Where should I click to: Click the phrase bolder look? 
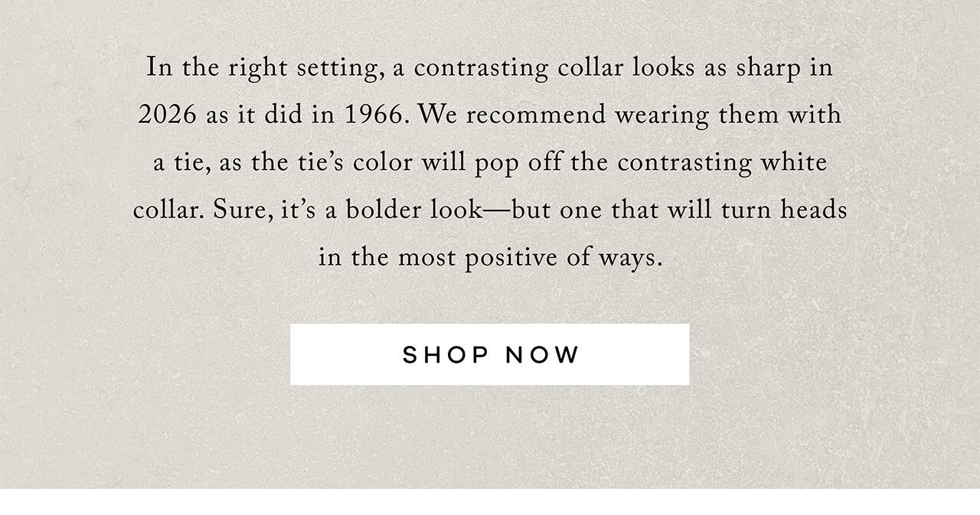413,209
